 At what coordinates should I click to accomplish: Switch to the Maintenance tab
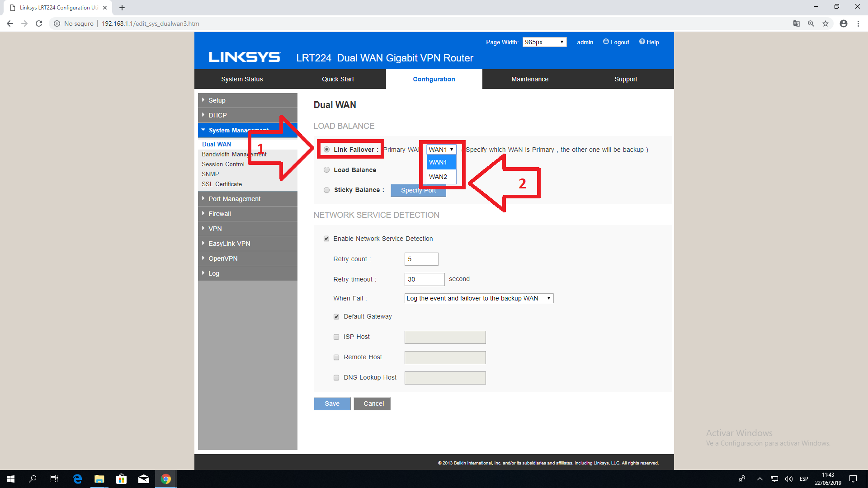point(529,79)
